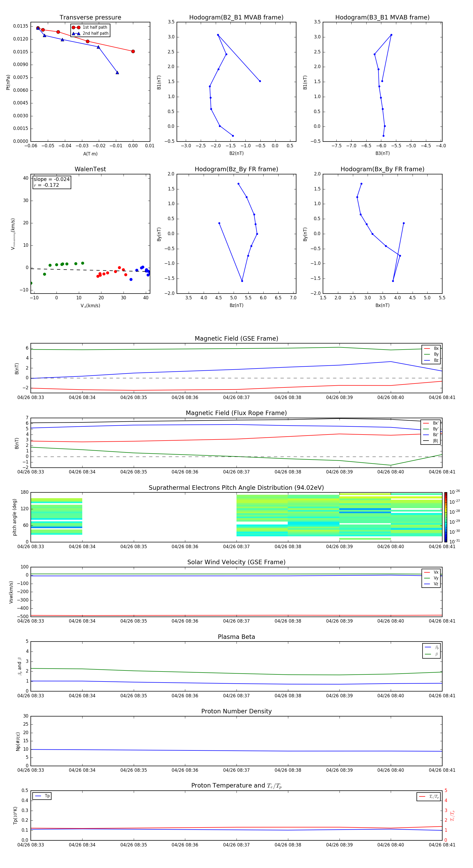
Task: Click the Te/Tp legend in temperature plot
Action: point(429,796)
